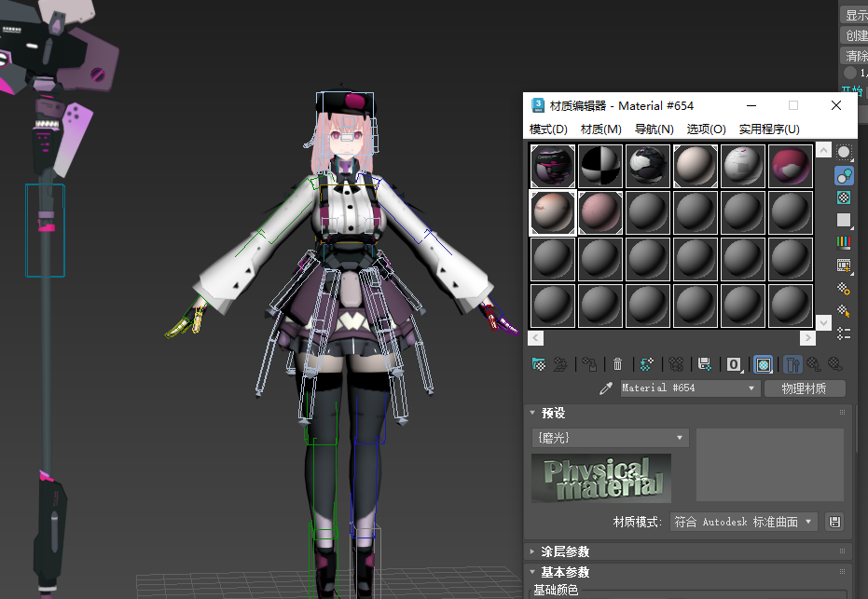The height and width of the screenshot is (599, 868).
Task: Toggle the checkered sample Background button
Action: tap(844, 197)
